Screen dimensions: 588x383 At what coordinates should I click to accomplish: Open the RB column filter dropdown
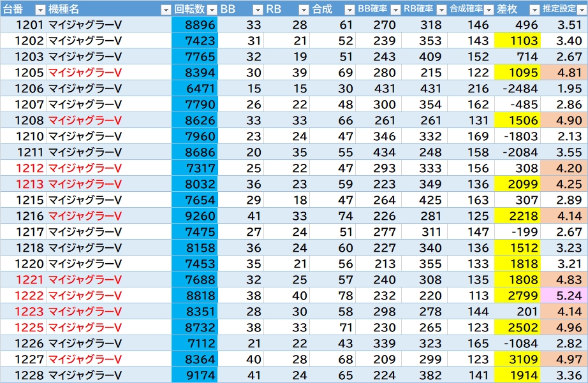pyautogui.click(x=303, y=10)
